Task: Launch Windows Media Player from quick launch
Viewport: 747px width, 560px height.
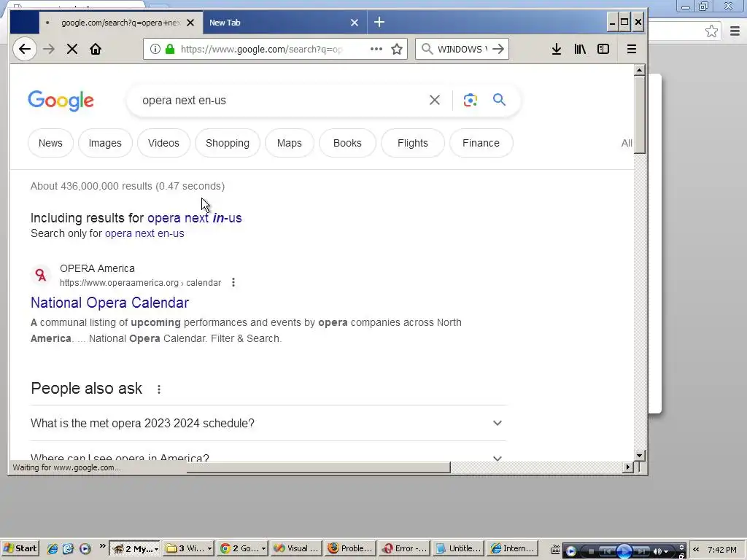Action: (x=85, y=548)
